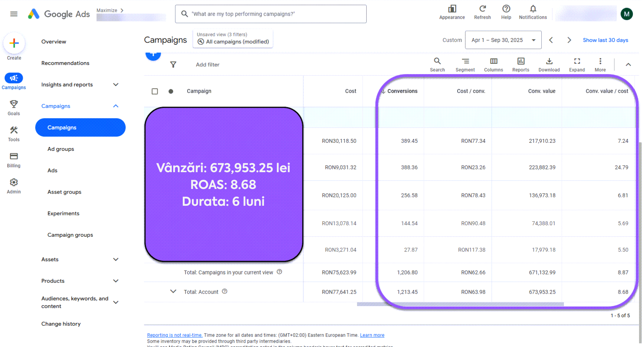
Task: Open the date range dropdown
Action: (x=503, y=40)
